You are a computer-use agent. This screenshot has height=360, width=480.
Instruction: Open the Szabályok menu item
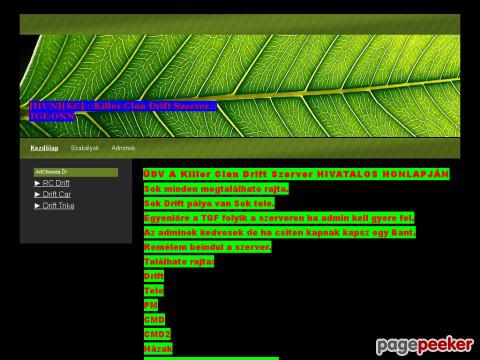[x=85, y=148]
